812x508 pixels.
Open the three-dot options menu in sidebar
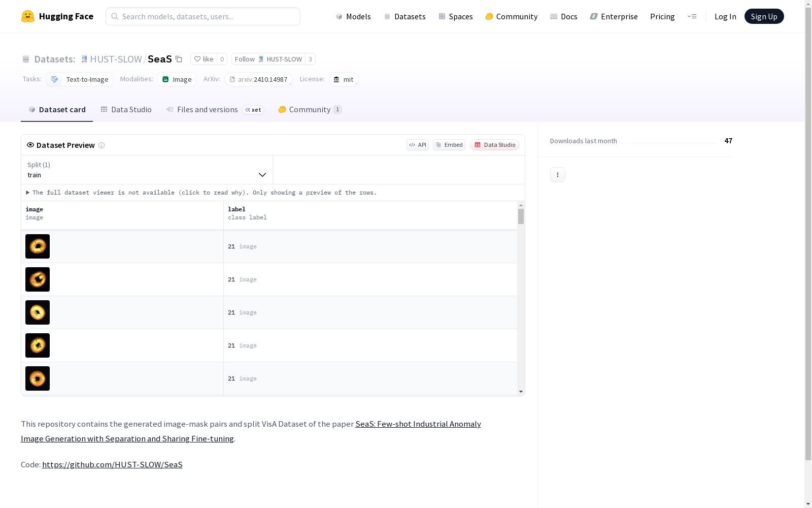(x=557, y=175)
